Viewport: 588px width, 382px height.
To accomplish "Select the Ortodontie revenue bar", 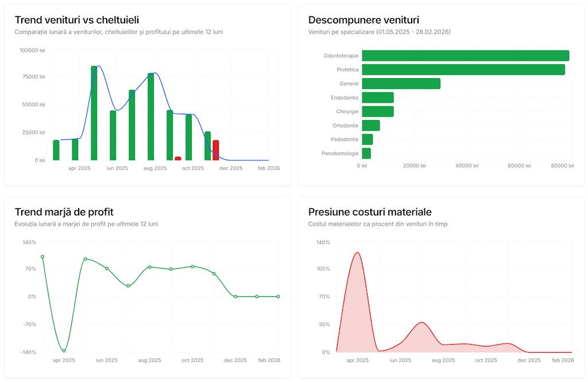I will coord(370,125).
